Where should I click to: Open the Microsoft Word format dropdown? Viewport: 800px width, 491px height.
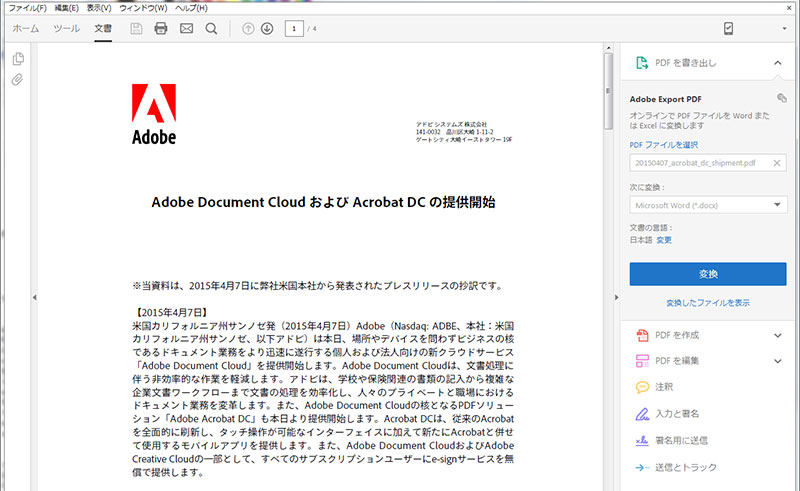tap(708, 205)
